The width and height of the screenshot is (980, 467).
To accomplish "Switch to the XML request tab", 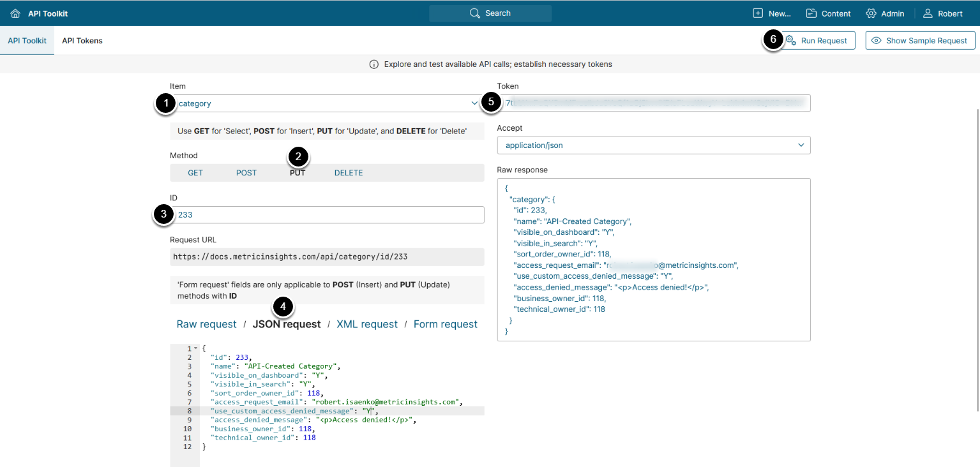I will (367, 324).
